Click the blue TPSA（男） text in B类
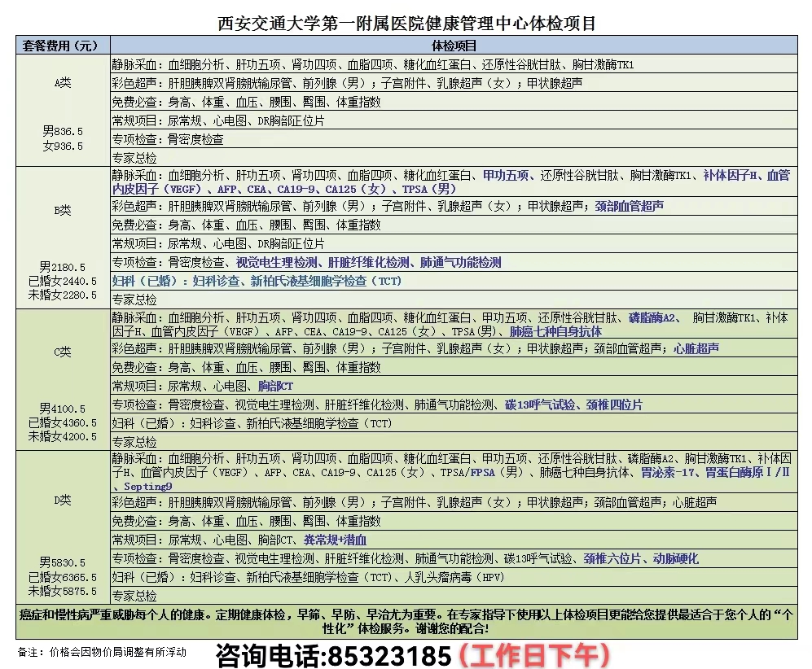The width and height of the screenshot is (812, 669). pos(429,190)
